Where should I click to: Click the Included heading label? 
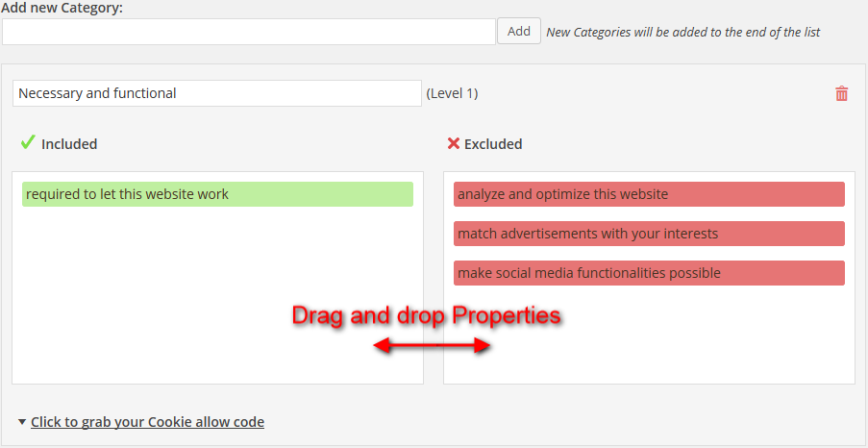click(69, 144)
